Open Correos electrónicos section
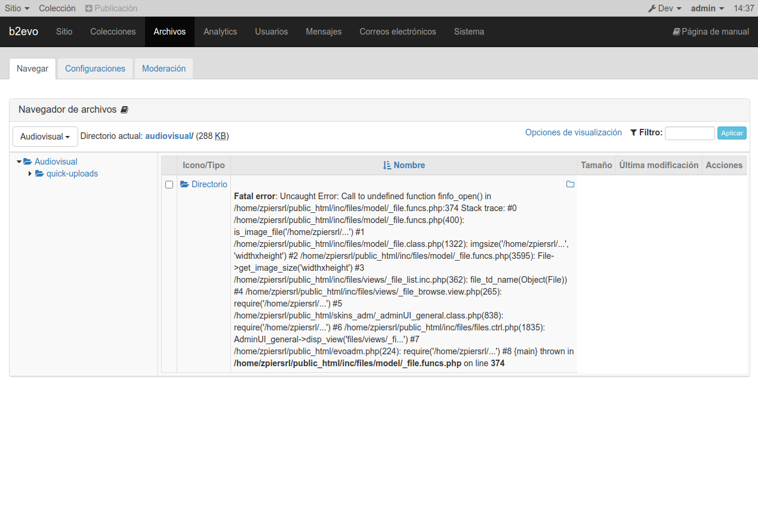 click(x=398, y=32)
